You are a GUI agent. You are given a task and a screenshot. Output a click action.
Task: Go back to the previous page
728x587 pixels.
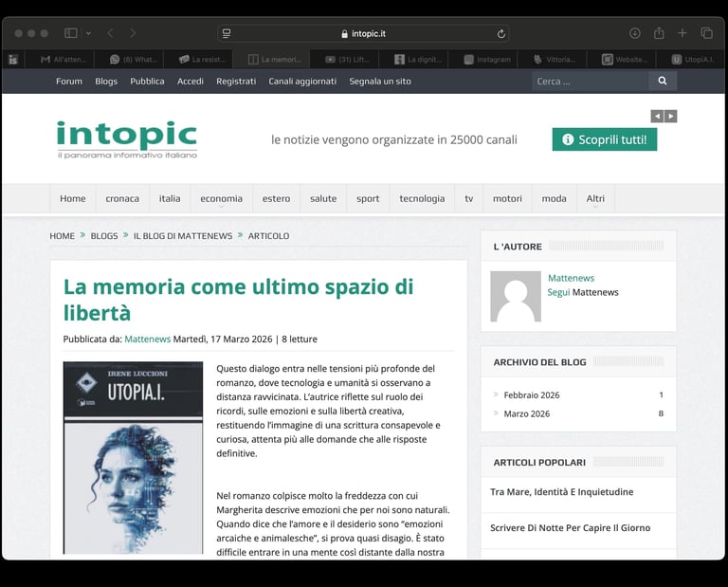110,33
